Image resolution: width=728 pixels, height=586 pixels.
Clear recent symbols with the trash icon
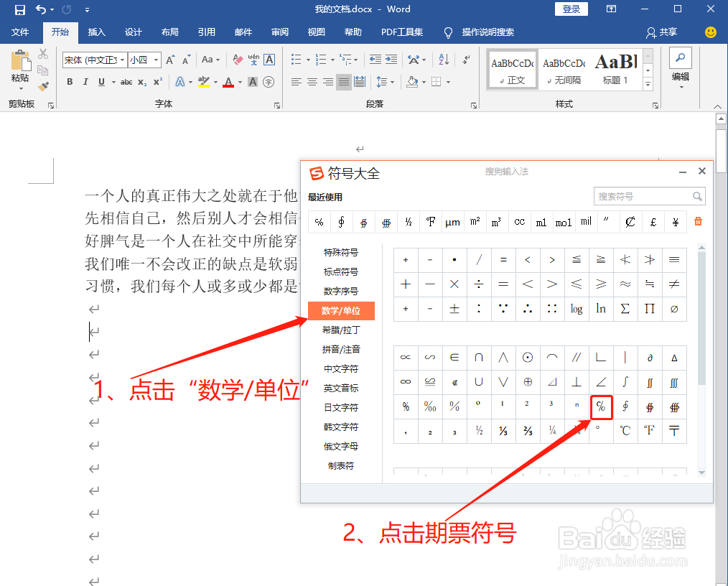tap(697, 221)
